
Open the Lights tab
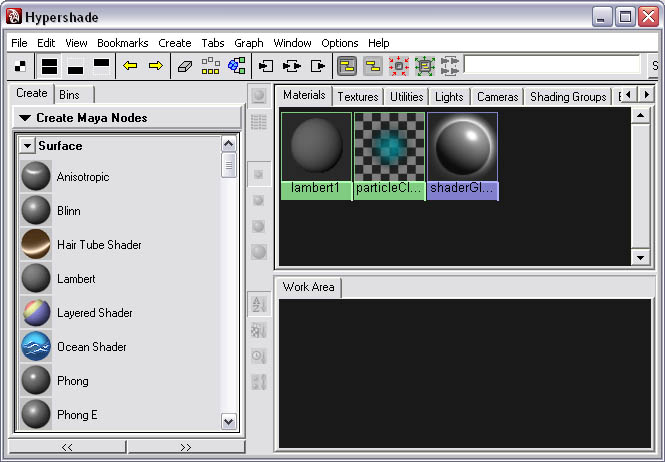449,97
